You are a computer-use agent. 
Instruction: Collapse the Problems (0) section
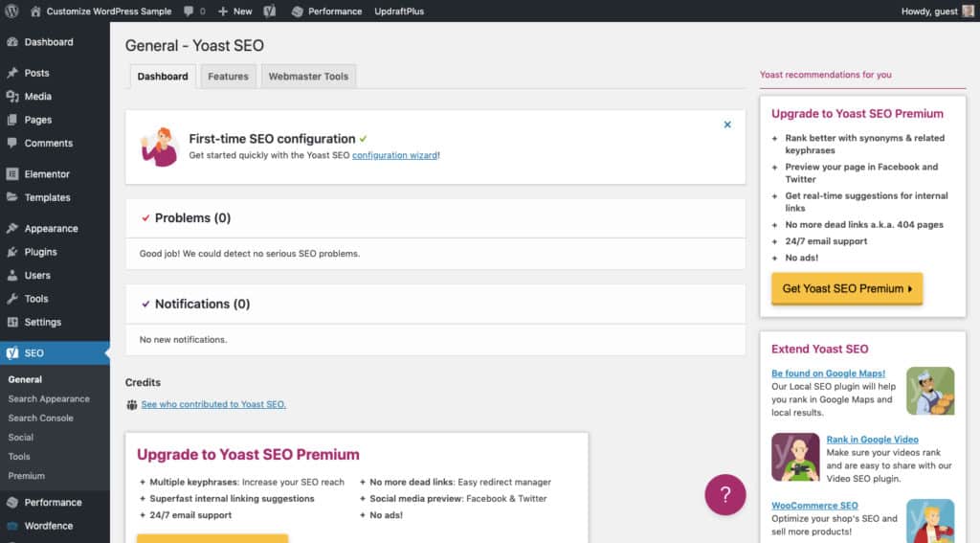(x=435, y=217)
